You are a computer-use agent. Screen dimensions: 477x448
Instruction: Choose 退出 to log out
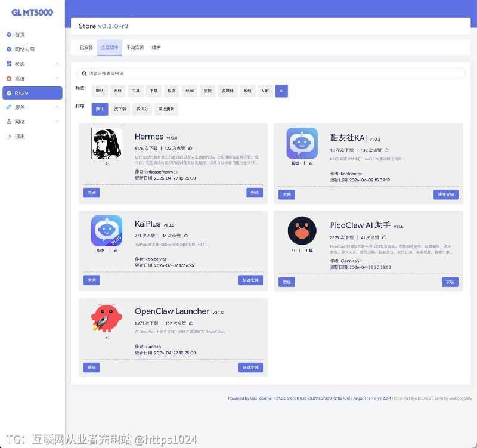tap(32, 137)
